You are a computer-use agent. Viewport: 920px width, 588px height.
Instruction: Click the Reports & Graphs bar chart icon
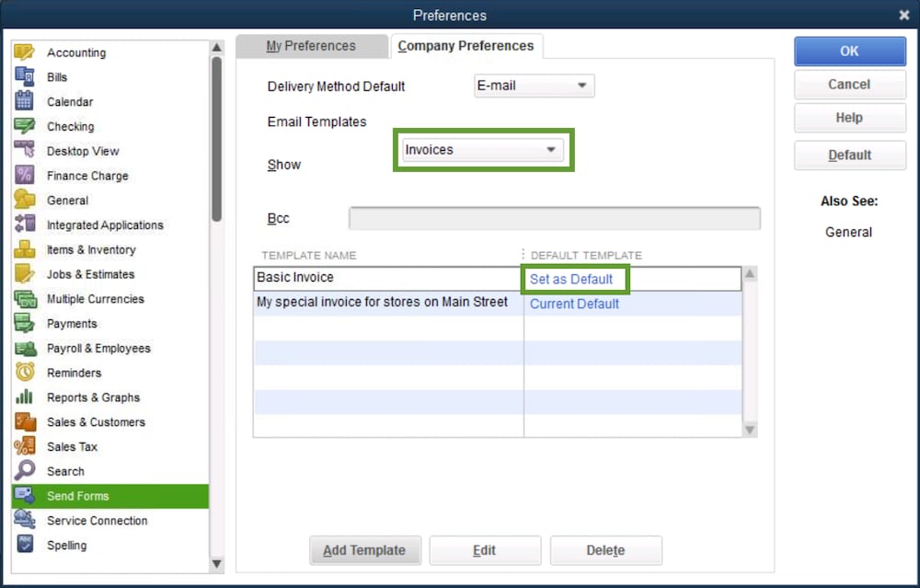pos(25,398)
